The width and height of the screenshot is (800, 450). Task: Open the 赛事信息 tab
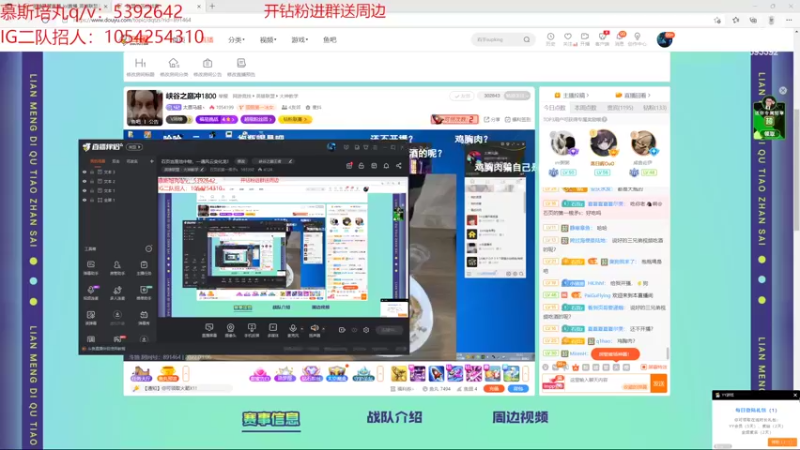pyautogui.click(x=271, y=418)
